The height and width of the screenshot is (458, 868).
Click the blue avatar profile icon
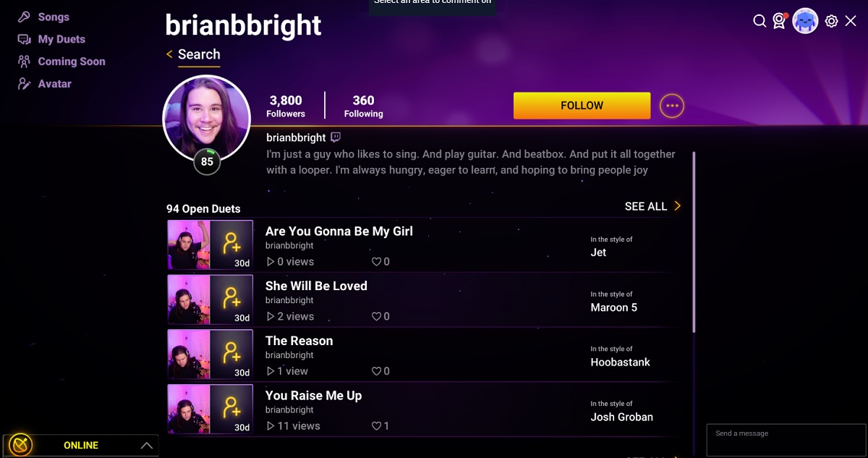(805, 21)
